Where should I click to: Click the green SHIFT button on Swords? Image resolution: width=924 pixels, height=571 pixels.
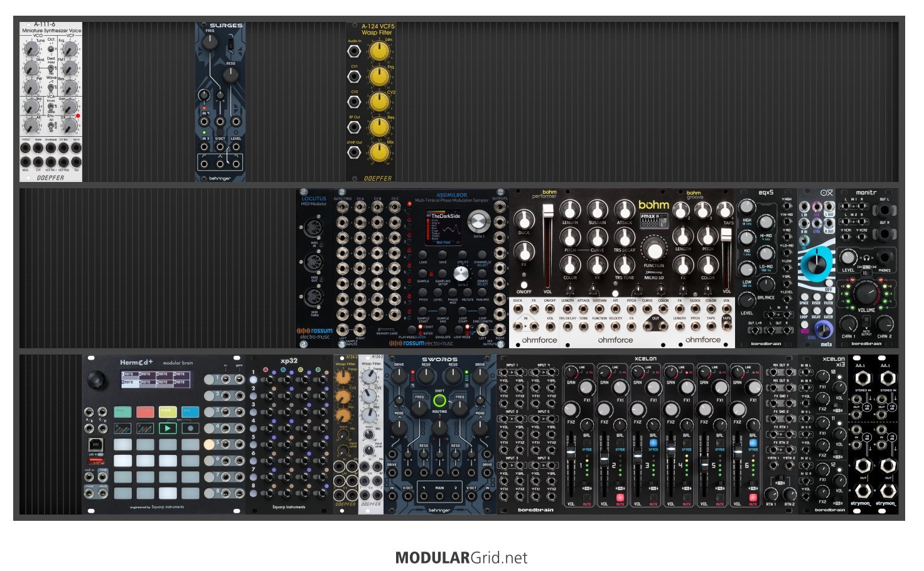(439, 400)
